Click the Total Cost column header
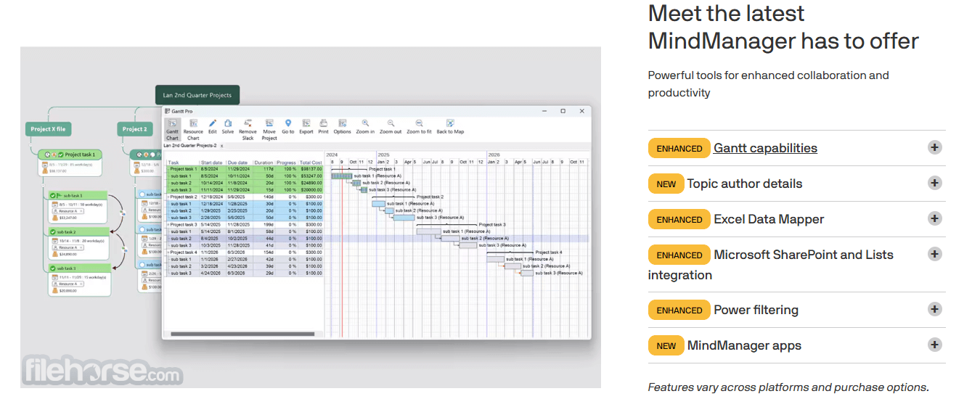 311,163
